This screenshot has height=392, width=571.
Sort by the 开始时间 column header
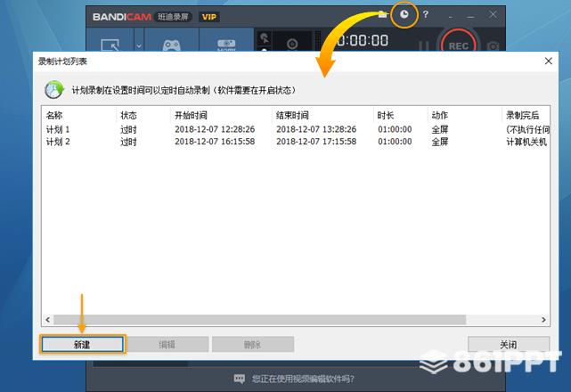[x=191, y=116]
